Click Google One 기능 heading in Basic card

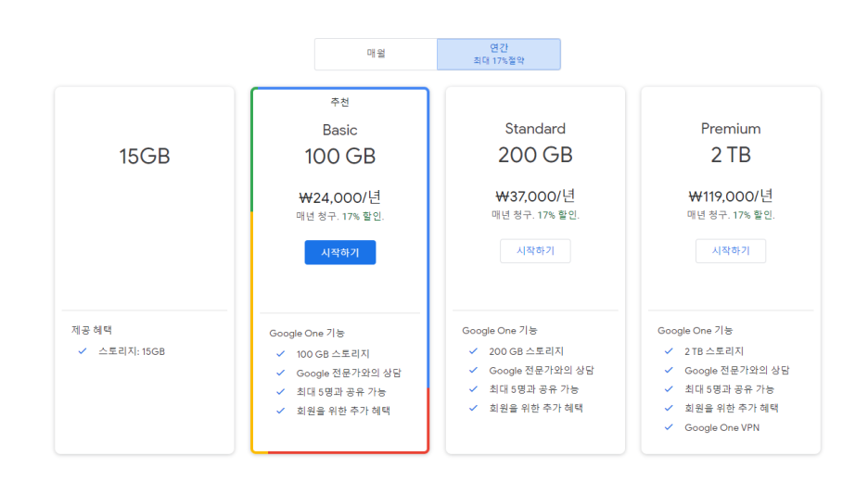(x=307, y=333)
